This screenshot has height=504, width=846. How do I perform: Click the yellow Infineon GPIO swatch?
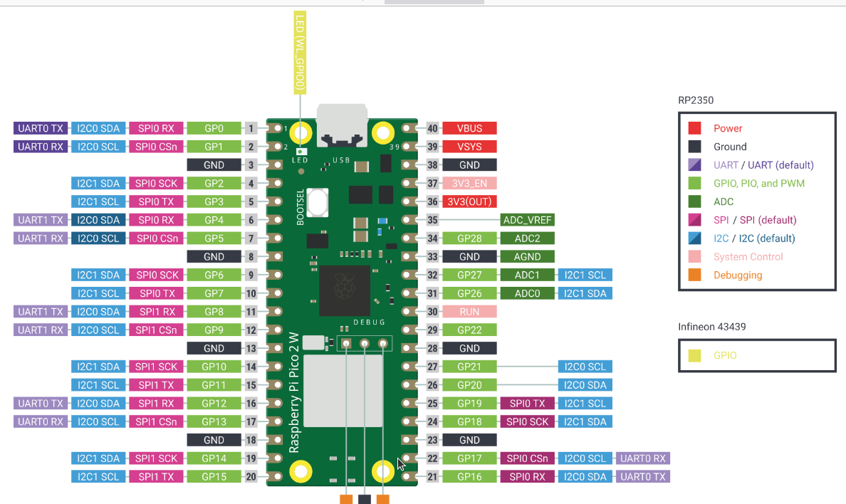pyautogui.click(x=694, y=355)
